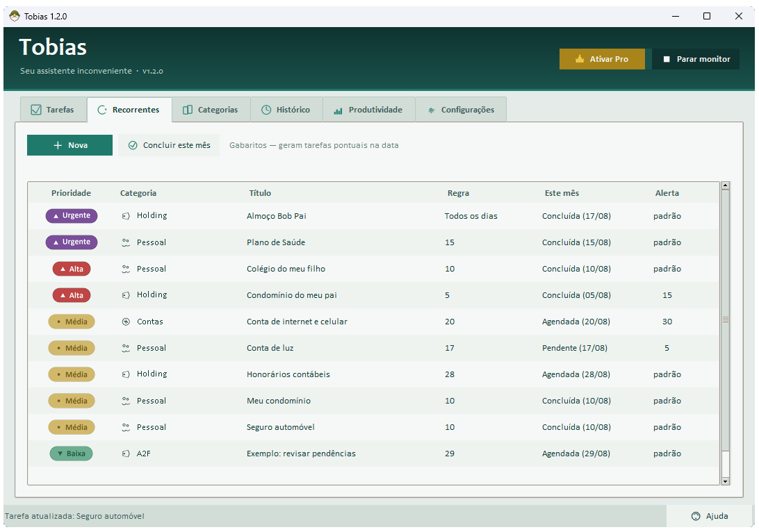This screenshot has width=759, height=532.
Task: Click the stop square icon on Parar monitor
Action: 667,59
